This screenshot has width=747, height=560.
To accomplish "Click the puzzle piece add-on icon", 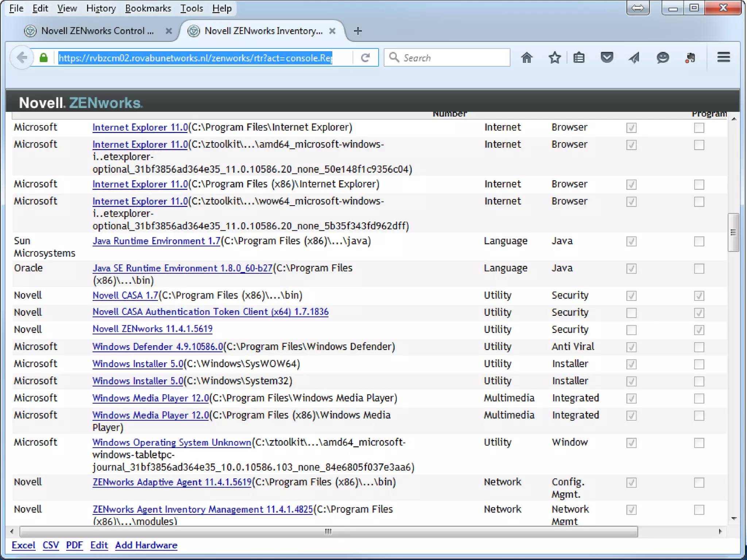I will coord(690,57).
